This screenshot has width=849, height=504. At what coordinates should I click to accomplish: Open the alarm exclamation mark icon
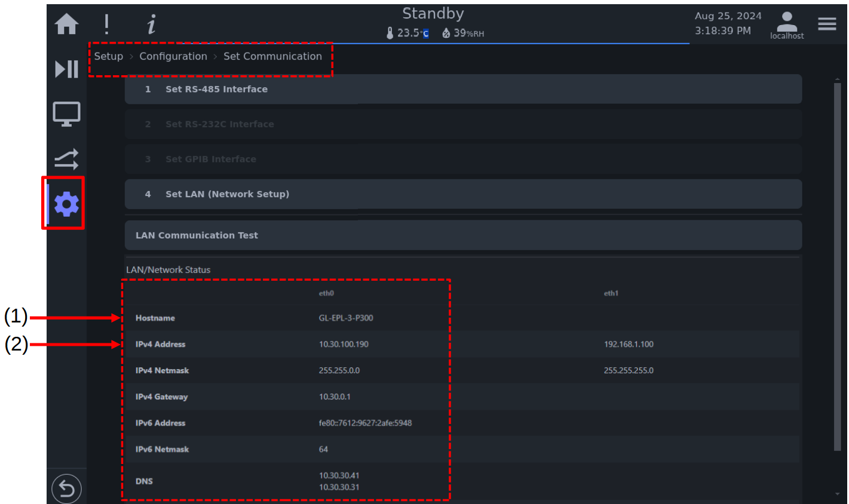(x=106, y=24)
